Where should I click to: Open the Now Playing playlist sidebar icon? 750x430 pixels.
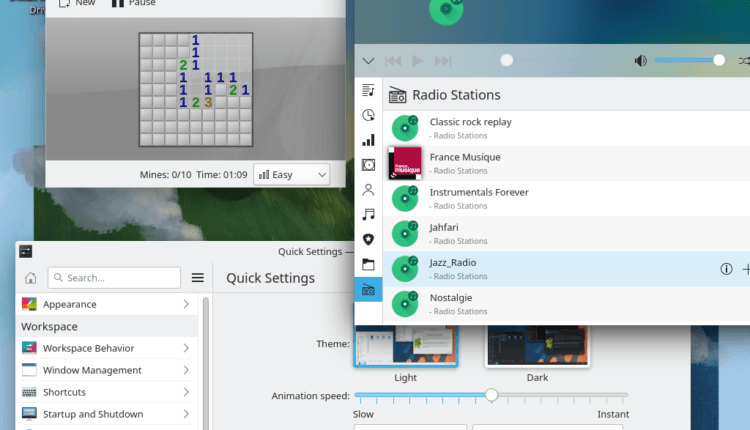(368, 90)
